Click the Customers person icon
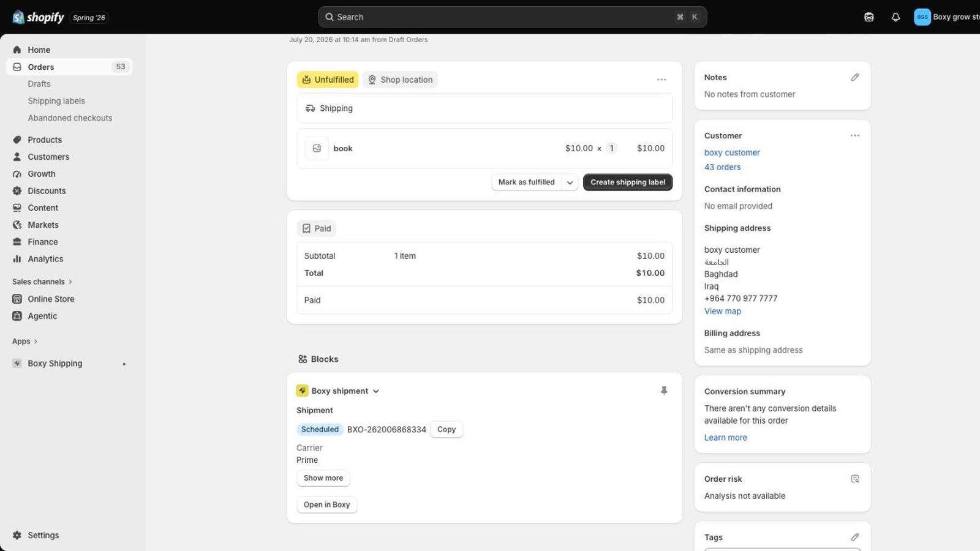The image size is (980, 551). click(x=17, y=157)
